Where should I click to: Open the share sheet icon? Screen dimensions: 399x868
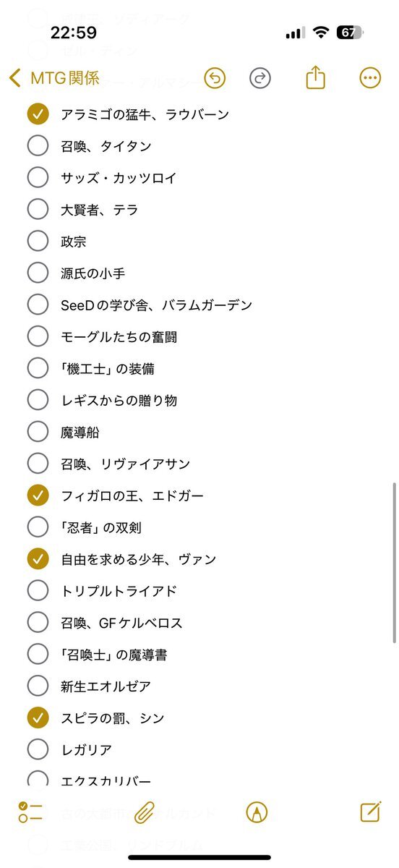(x=315, y=77)
